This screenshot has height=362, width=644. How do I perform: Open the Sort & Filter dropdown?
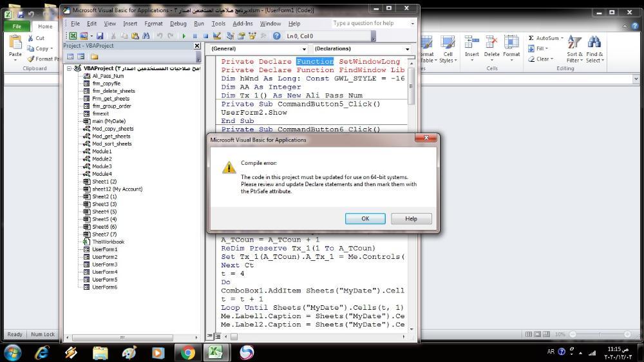tap(574, 49)
